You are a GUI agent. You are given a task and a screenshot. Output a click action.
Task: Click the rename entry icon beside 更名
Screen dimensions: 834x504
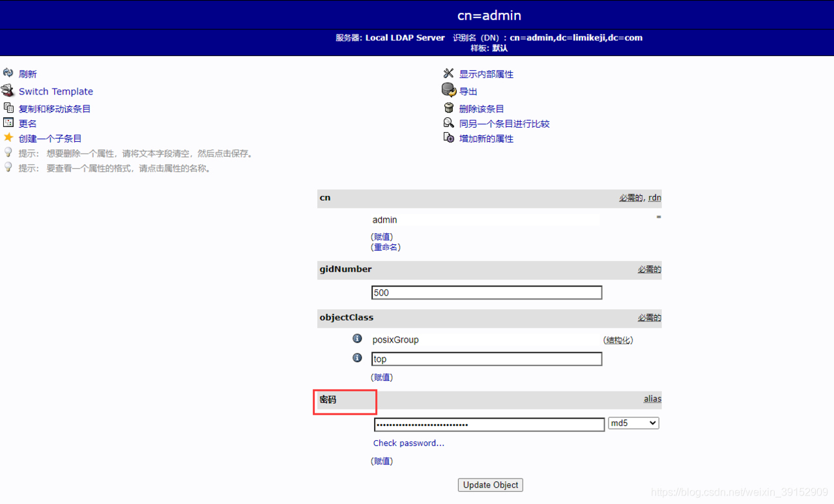8,122
